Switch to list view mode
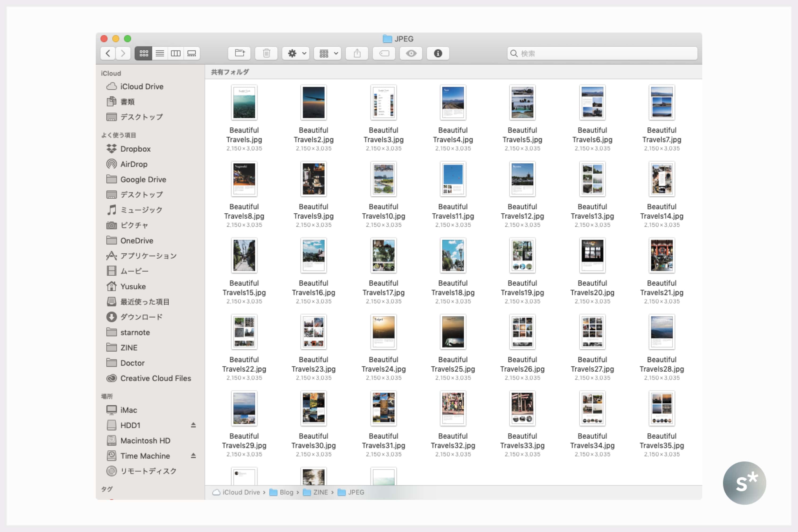798x532 pixels. pos(160,53)
